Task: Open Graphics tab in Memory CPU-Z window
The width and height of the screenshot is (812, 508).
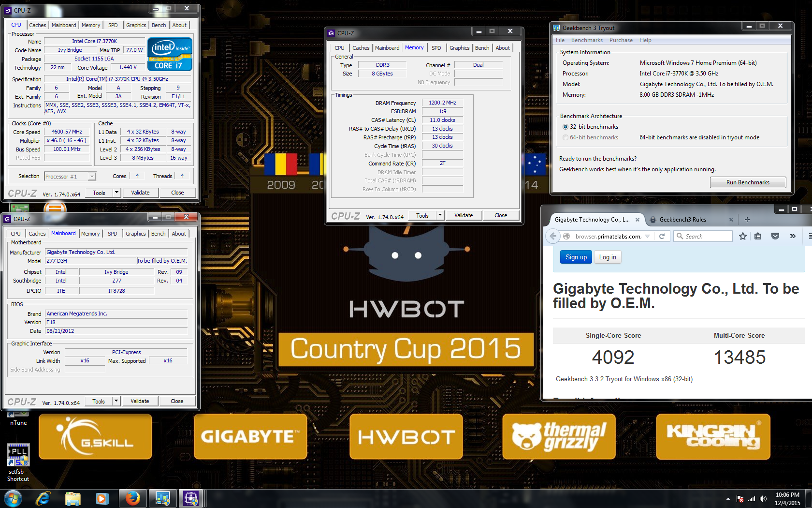Action: [x=459, y=48]
